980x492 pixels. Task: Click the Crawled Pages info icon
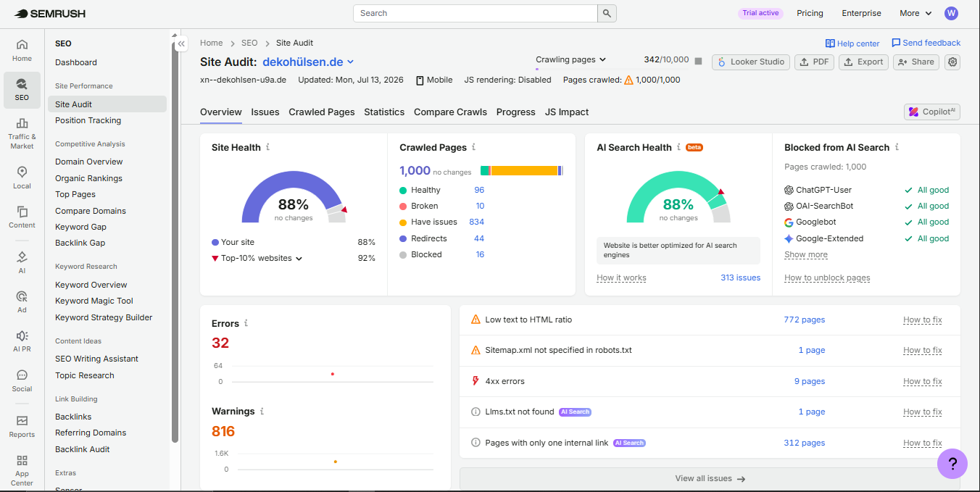[473, 147]
